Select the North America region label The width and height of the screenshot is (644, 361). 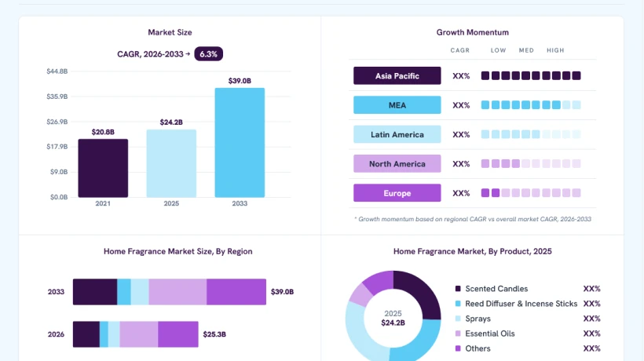pos(397,164)
